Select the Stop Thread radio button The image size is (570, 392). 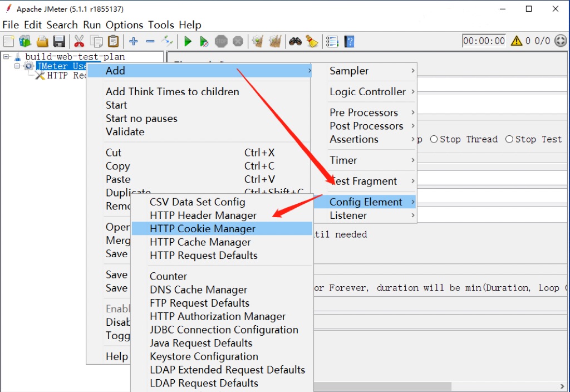point(434,139)
